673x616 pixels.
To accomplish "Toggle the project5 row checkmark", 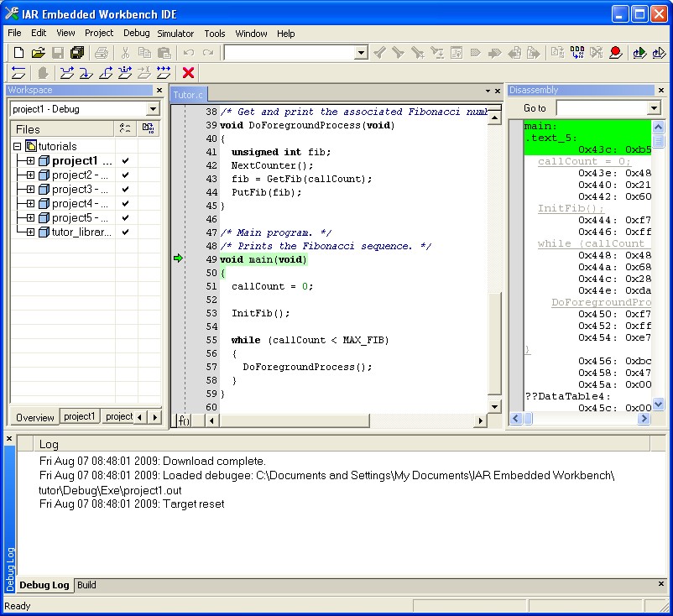I will pos(125,217).
